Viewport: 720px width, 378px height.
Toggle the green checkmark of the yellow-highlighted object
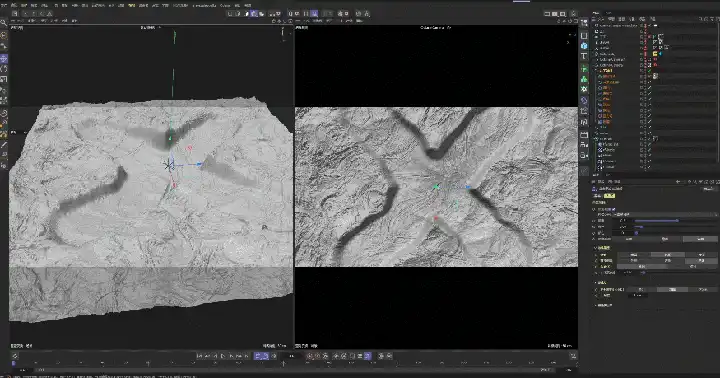(x=650, y=71)
